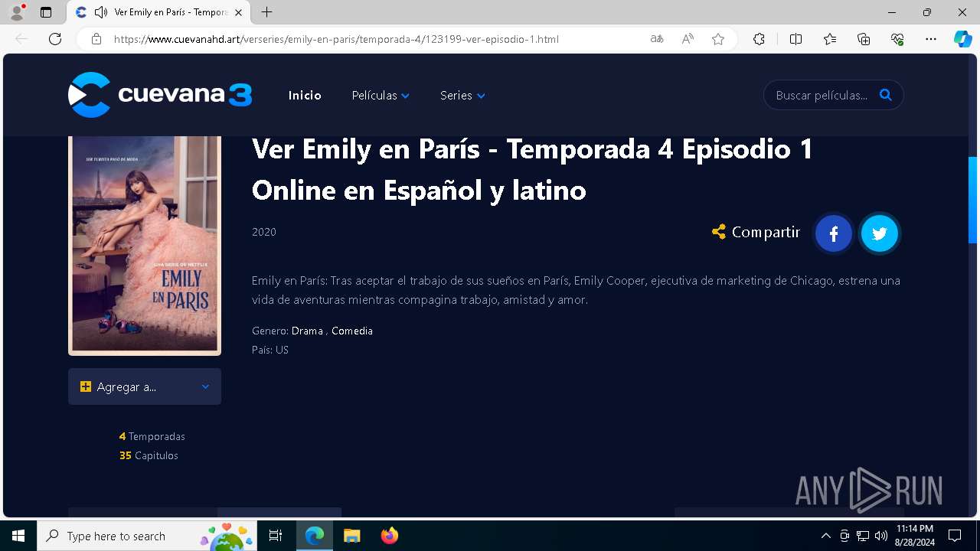Open tab actions menu
Screen dimensions: 980x551
46,12
